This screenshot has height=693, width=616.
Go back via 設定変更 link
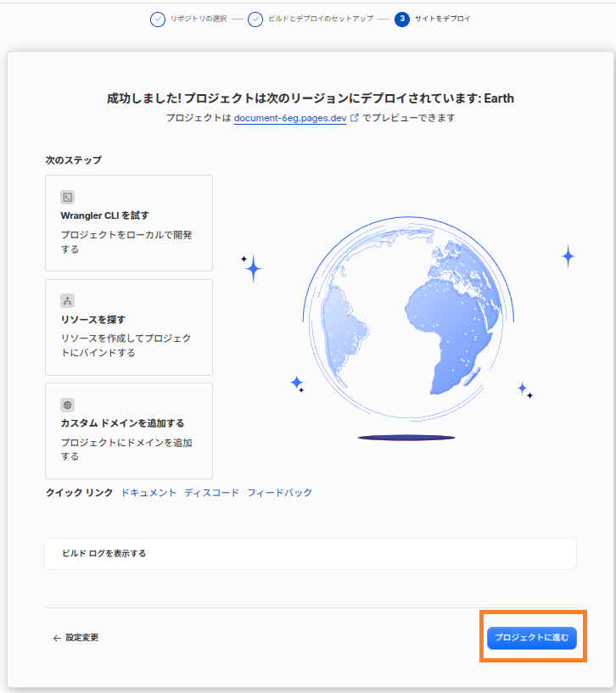[76, 637]
